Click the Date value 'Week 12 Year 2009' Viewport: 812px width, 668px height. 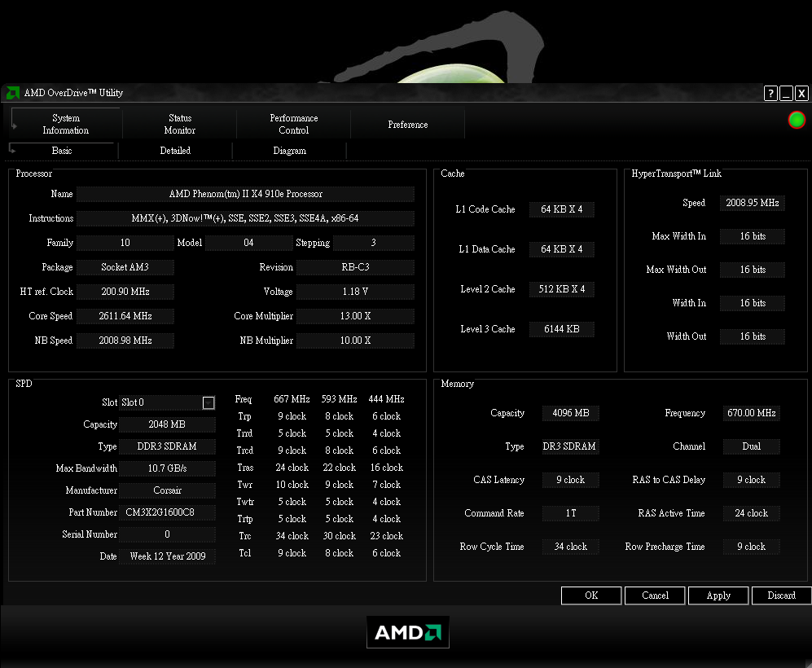tap(167, 556)
